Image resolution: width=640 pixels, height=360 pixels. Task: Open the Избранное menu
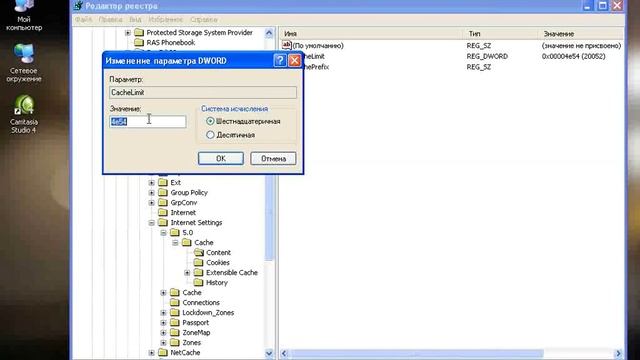(x=165, y=19)
